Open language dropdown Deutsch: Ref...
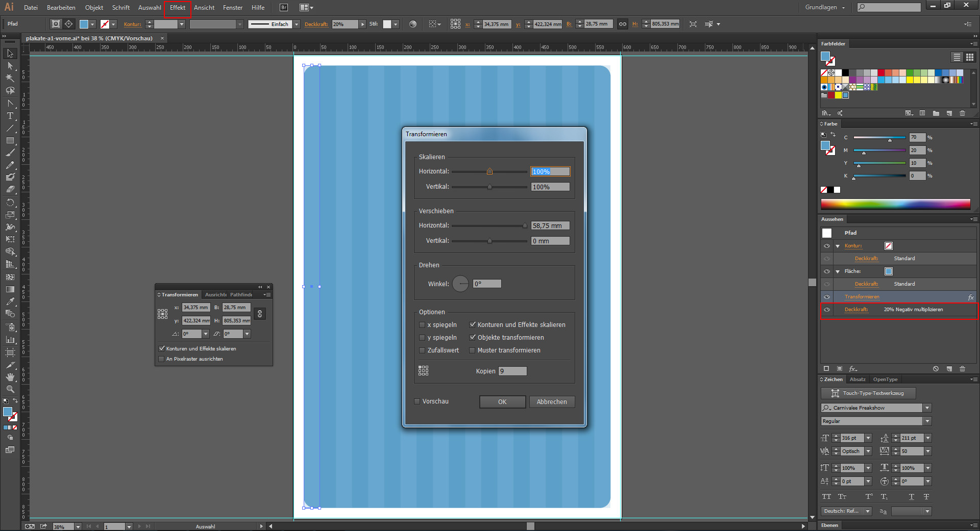 pos(867,511)
